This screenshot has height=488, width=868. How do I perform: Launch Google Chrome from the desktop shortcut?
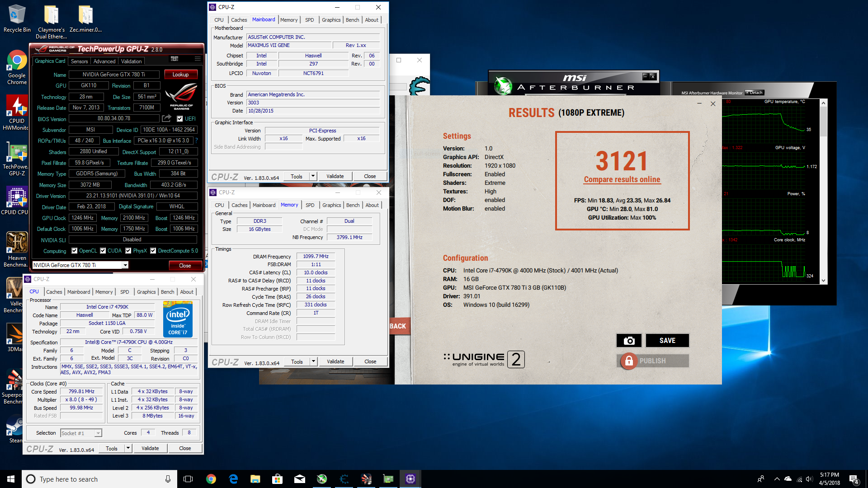point(17,67)
